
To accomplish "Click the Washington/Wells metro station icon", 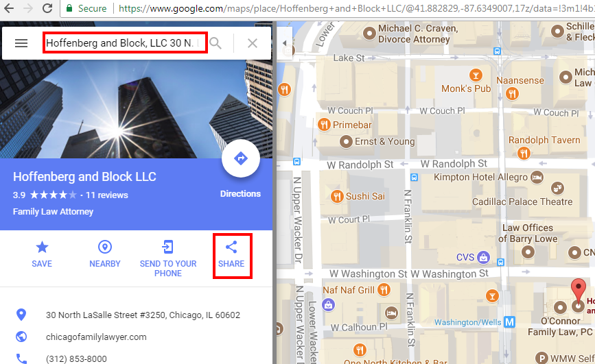I will click(x=509, y=322).
